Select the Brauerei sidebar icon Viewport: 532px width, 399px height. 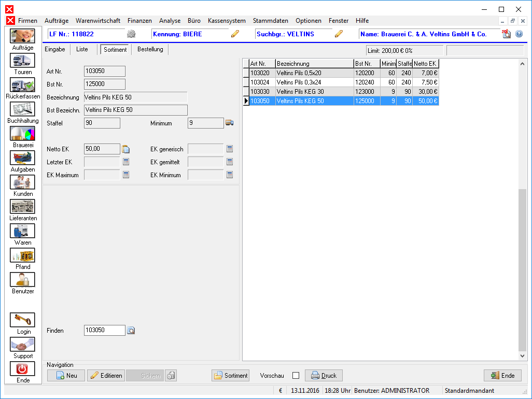[x=22, y=134]
